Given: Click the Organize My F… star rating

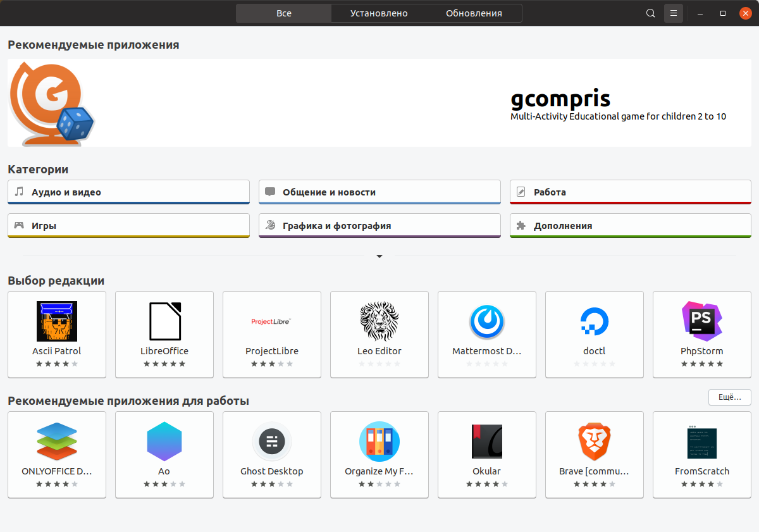Looking at the screenshot, I should tap(379, 484).
